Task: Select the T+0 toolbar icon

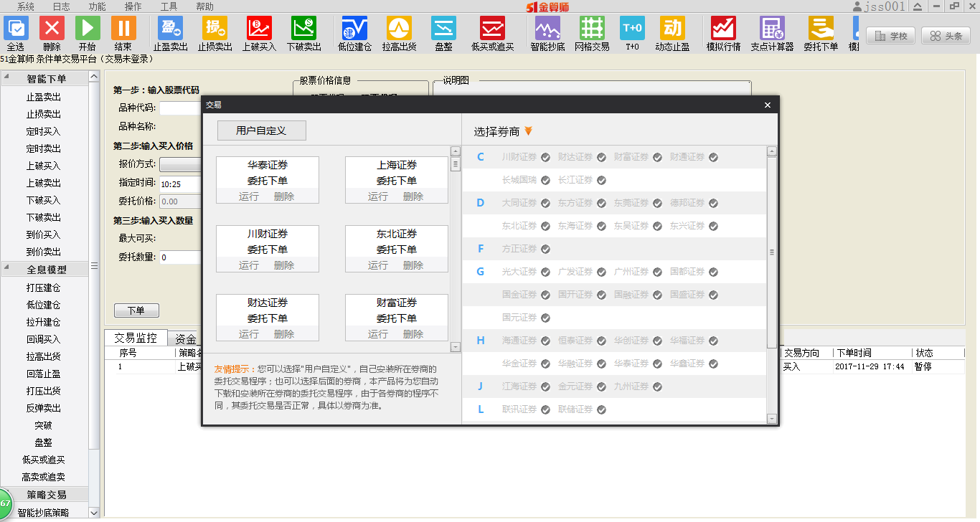Action: [x=632, y=29]
